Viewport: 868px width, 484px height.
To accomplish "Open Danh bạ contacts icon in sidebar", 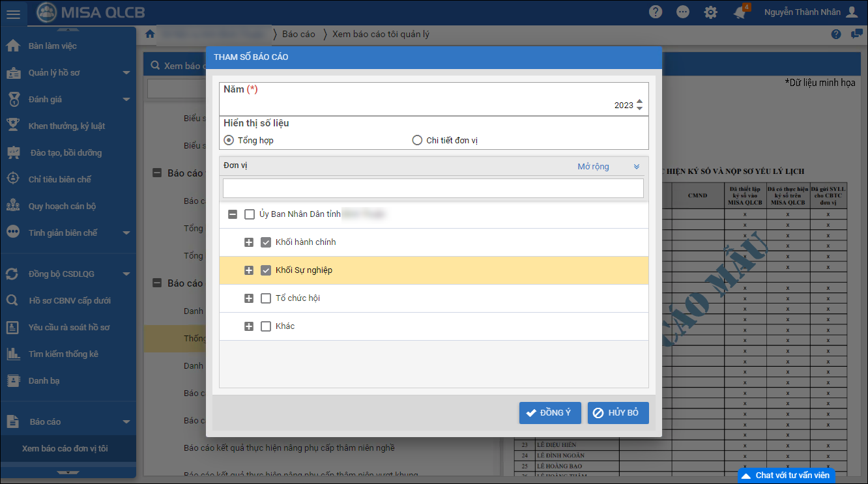I will 13,380.
